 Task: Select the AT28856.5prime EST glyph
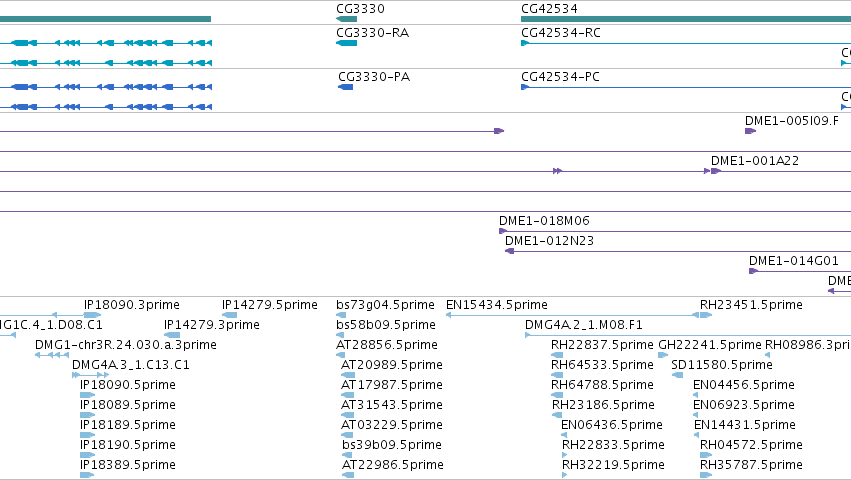[340, 355]
